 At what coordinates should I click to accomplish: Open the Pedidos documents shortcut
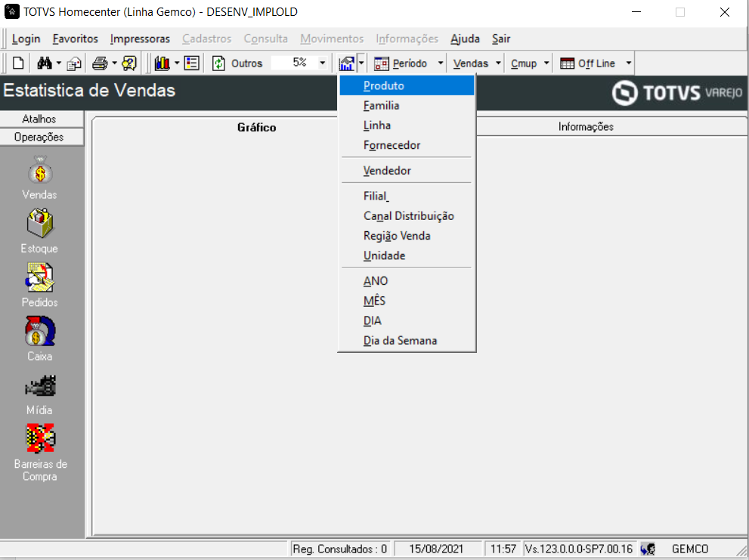click(x=39, y=285)
